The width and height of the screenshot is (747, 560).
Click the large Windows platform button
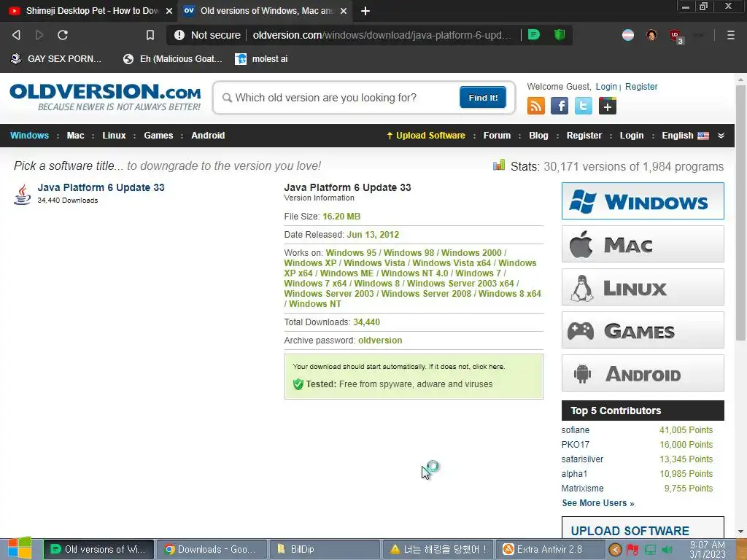[643, 201]
